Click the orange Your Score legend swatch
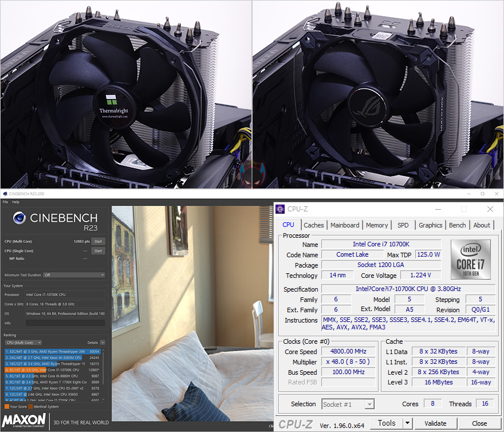504x432 pixels. 7,407
